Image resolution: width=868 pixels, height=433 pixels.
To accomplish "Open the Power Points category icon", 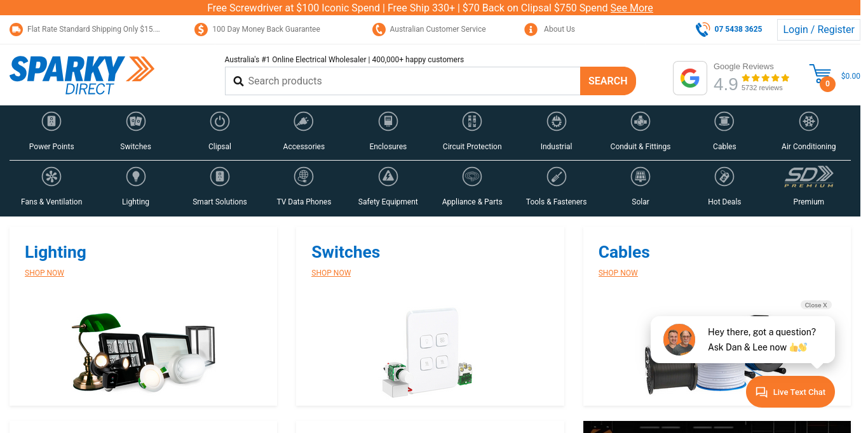I will pos(51,121).
